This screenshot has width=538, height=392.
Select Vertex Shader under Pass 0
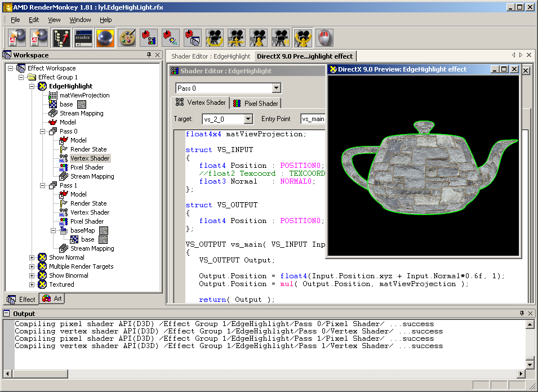coord(90,158)
